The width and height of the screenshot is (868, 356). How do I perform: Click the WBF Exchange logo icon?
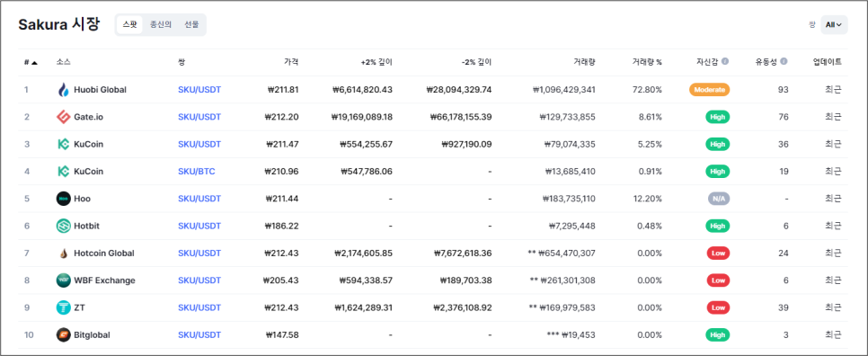tap(64, 280)
